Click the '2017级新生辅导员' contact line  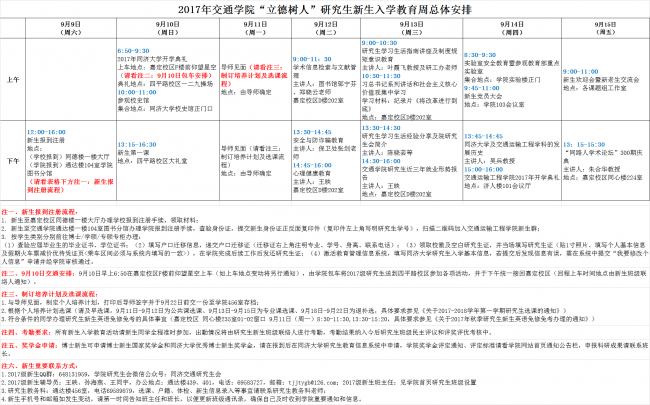(x=239, y=382)
